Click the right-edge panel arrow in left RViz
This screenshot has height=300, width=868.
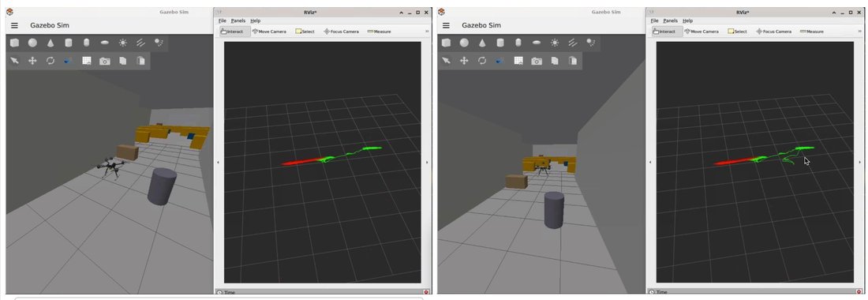pos(427,162)
